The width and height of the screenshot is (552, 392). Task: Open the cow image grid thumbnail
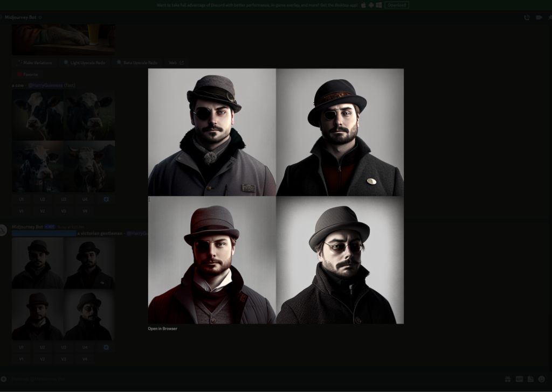pos(64,141)
